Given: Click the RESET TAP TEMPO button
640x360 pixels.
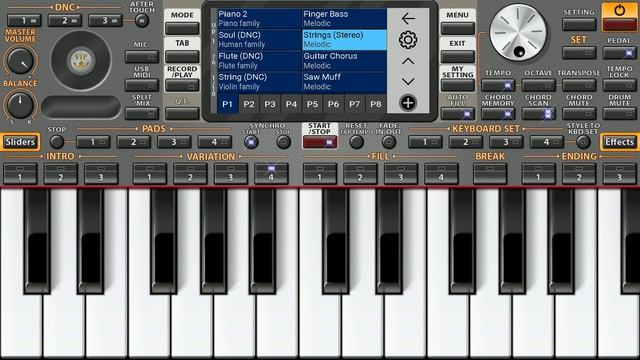Looking at the screenshot, I should pos(356,142).
